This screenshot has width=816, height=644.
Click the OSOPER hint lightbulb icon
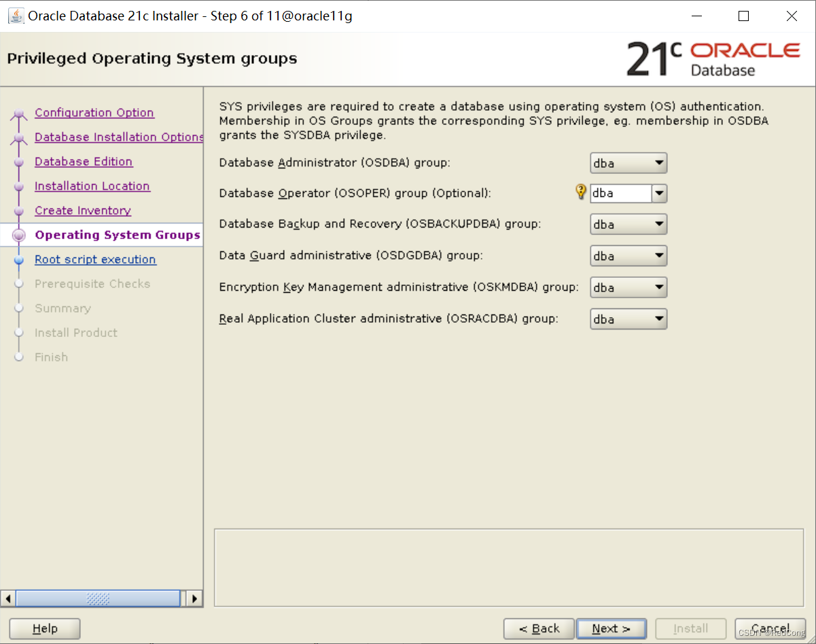pyautogui.click(x=581, y=192)
